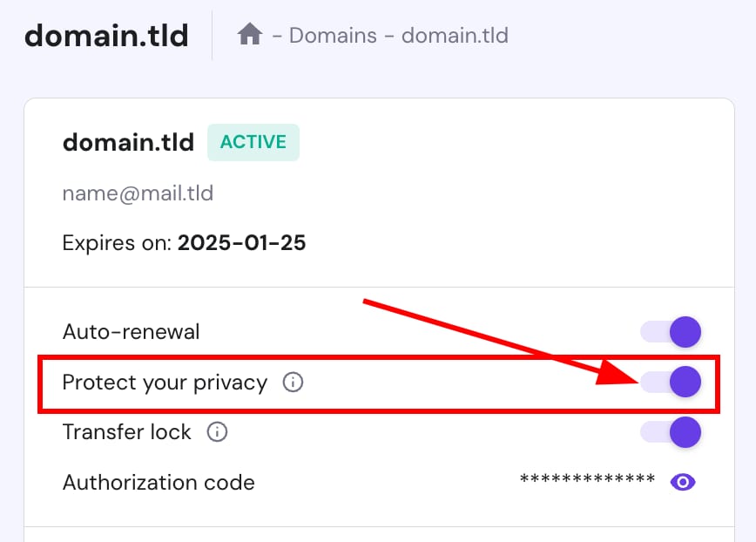Click the Auto-renewal label
The image size is (756, 542).
tap(131, 332)
